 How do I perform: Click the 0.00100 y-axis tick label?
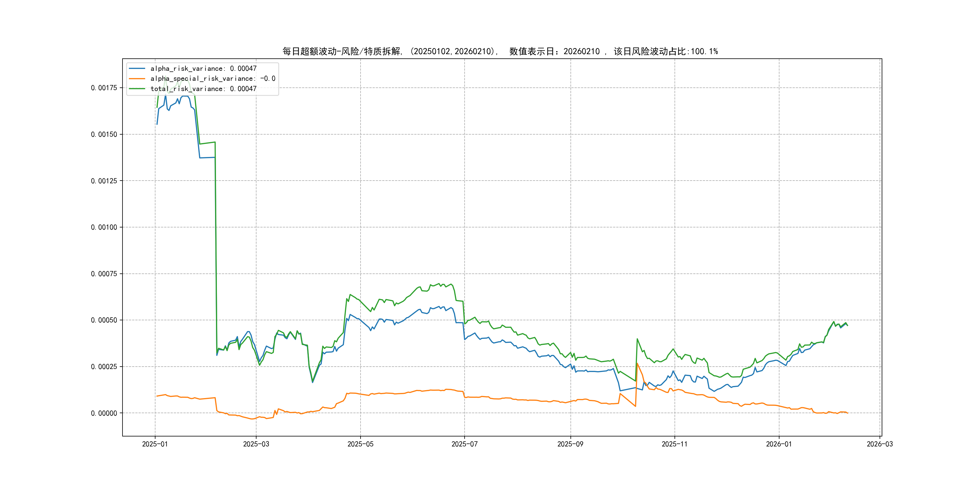click(x=104, y=227)
